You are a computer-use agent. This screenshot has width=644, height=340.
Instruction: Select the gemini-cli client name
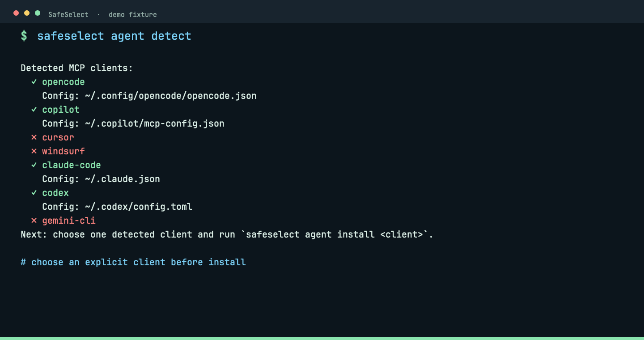[69, 221]
